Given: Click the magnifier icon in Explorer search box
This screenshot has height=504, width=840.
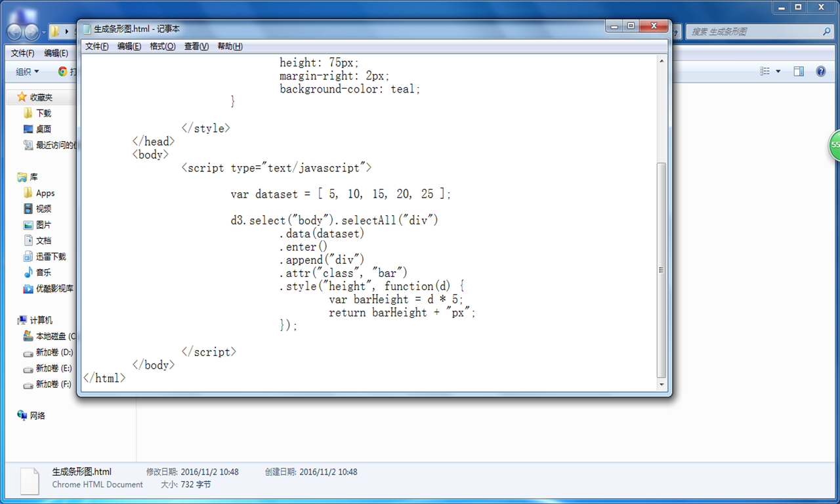Looking at the screenshot, I should tap(827, 31).
